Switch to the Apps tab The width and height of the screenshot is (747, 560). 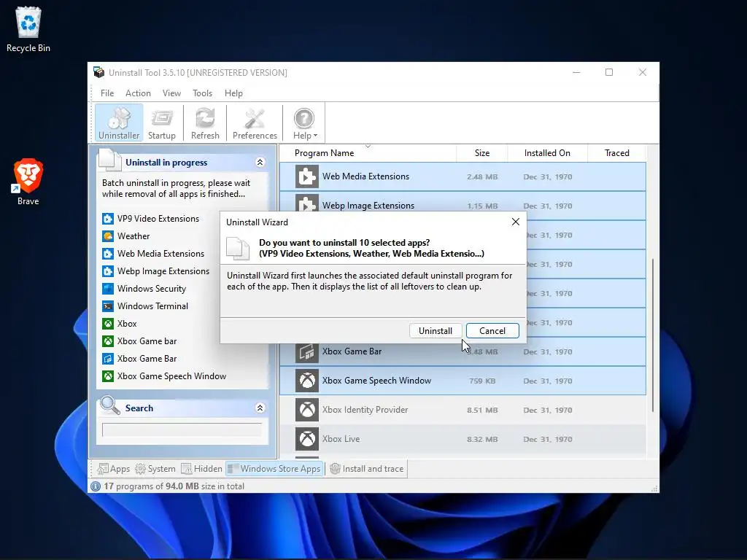click(113, 469)
